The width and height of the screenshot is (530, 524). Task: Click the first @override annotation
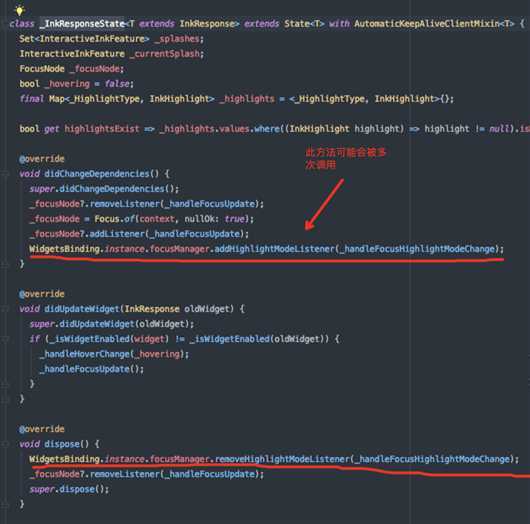click(42, 159)
